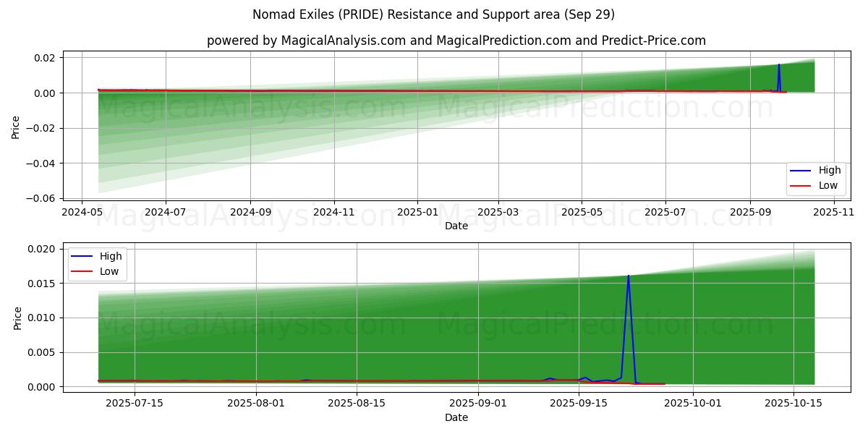Click the 'Date' x-axis title of top chart

pos(456,226)
